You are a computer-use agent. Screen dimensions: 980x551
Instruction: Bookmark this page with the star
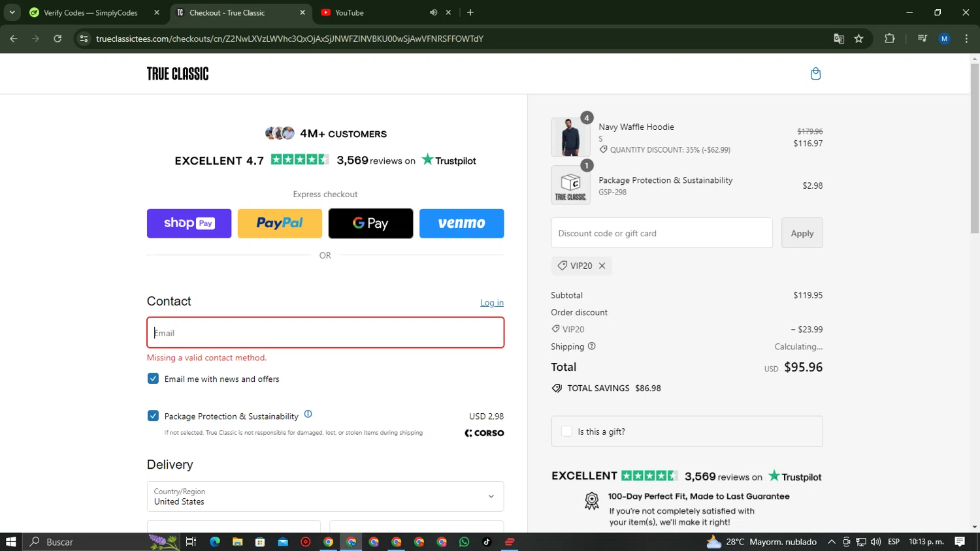859,39
